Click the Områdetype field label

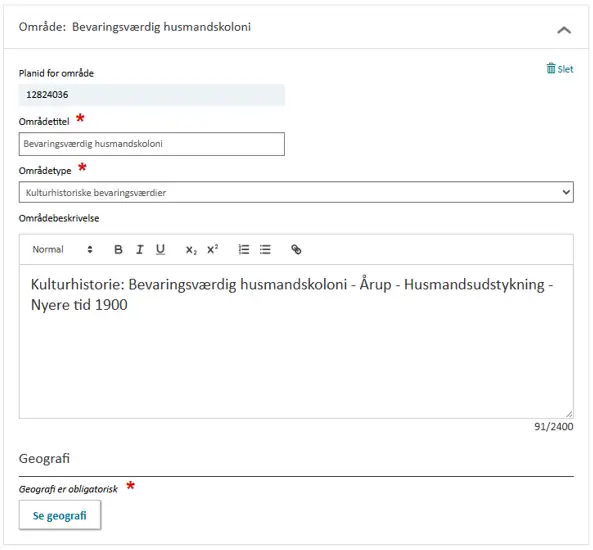[x=45, y=171]
